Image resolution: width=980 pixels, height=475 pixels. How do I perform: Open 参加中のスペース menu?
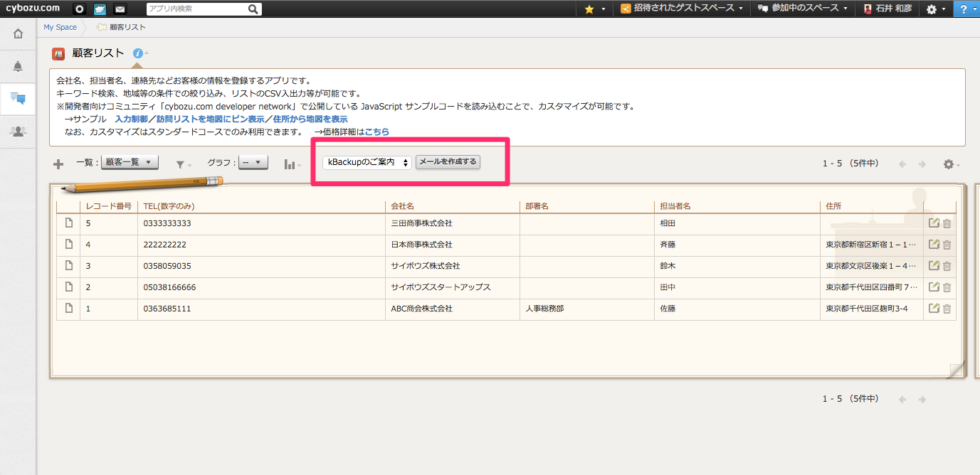[802, 9]
